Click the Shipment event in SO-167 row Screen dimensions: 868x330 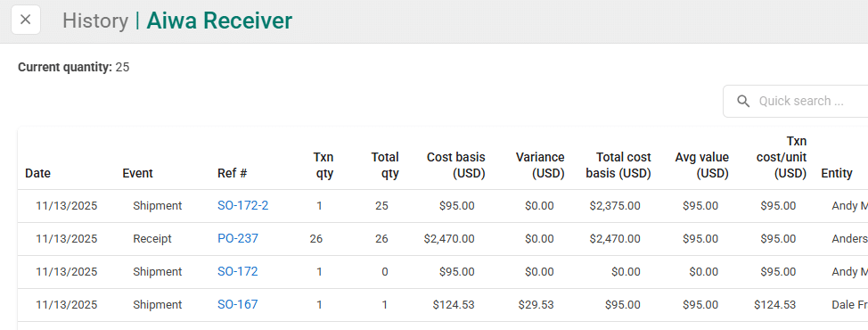[157, 304]
